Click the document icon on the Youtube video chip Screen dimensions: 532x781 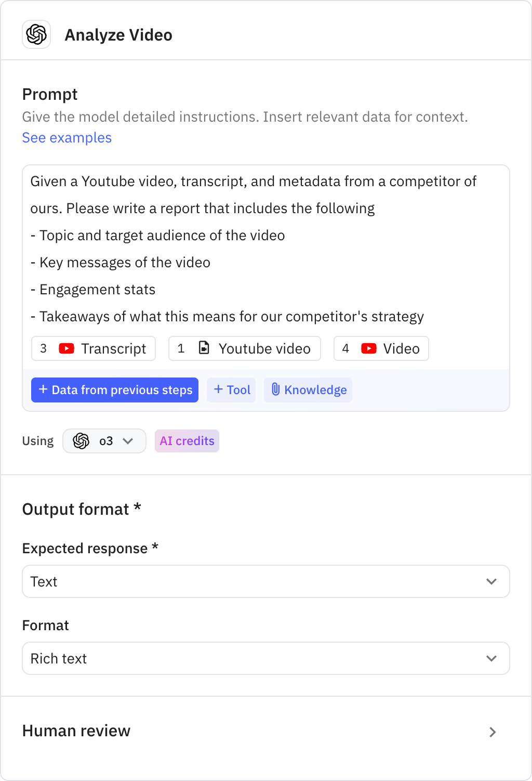[x=204, y=348]
